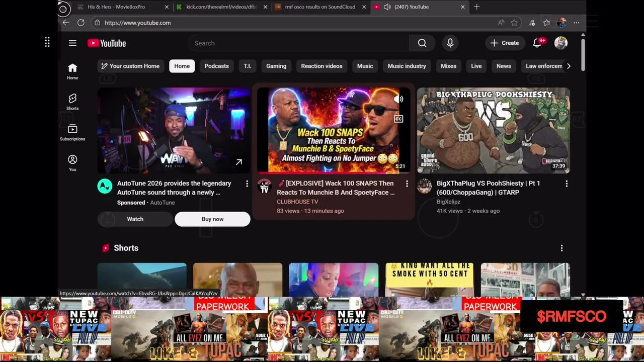644x362 pixels.
Task: Go to Home in sidebar
Action: coord(72,71)
